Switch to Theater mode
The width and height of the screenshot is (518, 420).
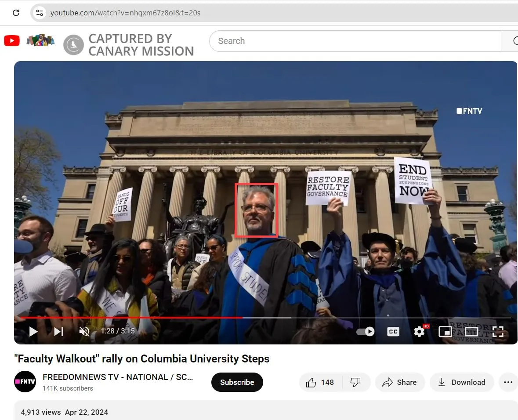click(x=471, y=331)
